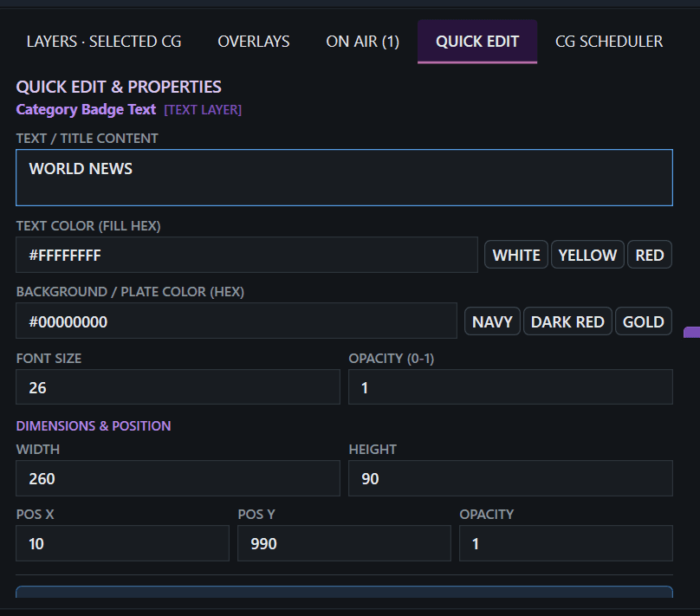The image size is (700, 616).
Task: Click the Height field showing 90
Action: (511, 478)
